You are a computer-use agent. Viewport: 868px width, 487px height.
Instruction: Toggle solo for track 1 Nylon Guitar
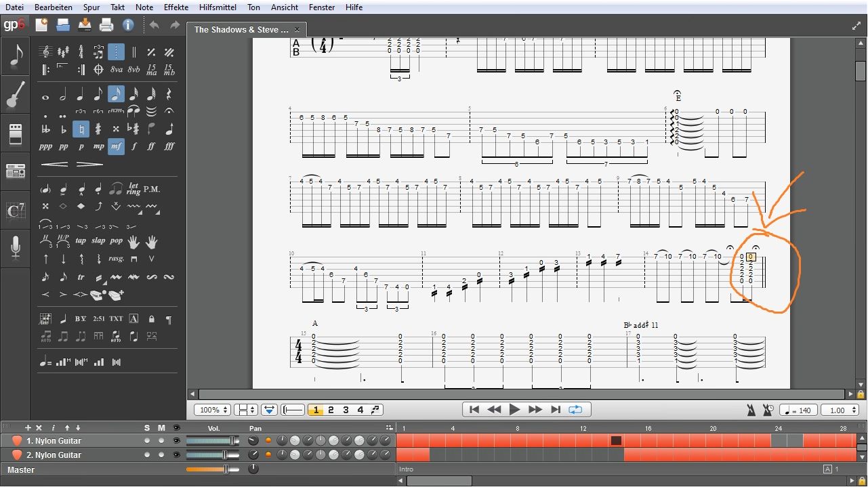coord(147,441)
